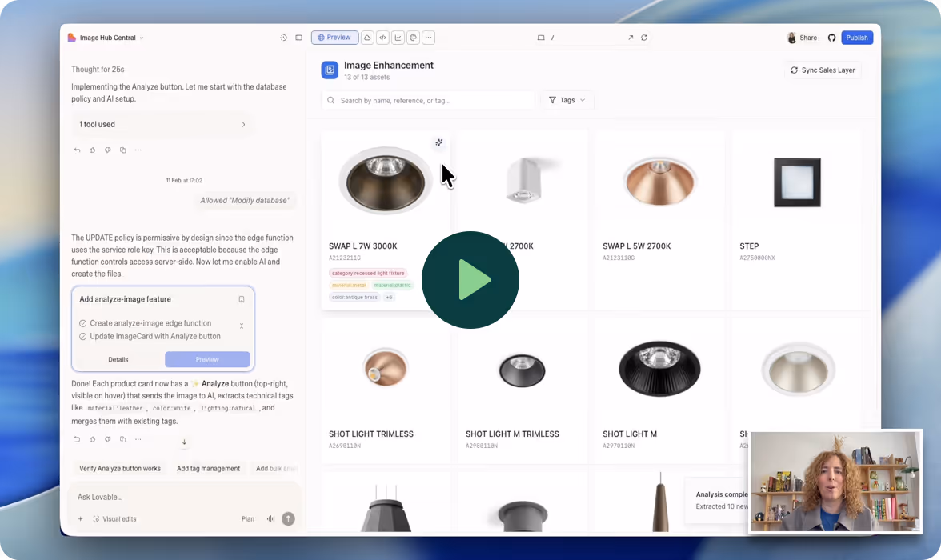
Task: Open STEP square light product image
Action: point(797,182)
